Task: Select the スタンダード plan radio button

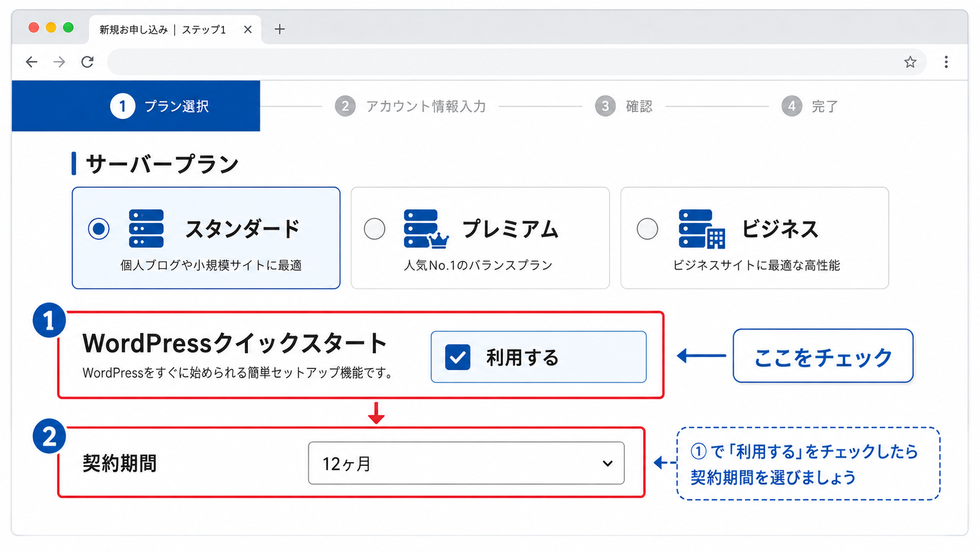Action: (98, 228)
